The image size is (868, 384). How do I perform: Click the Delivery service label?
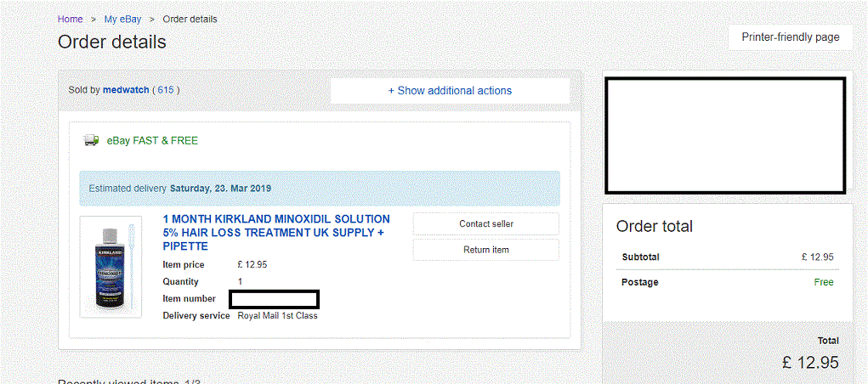click(x=196, y=316)
